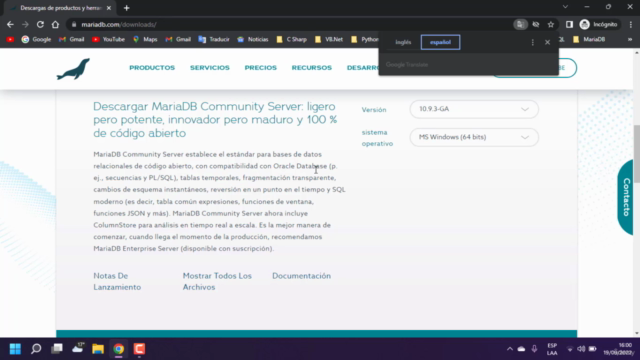Open the Incógnito profile icon

pos(598,24)
